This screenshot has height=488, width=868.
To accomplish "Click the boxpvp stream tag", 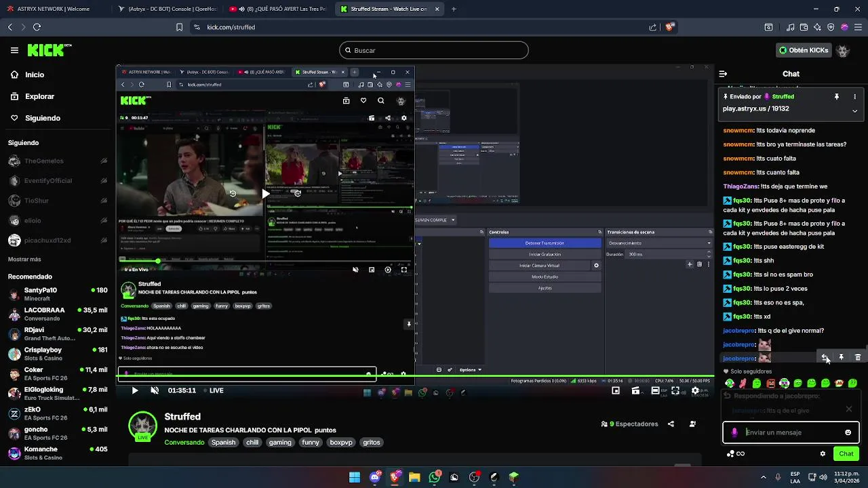I will coord(341,443).
